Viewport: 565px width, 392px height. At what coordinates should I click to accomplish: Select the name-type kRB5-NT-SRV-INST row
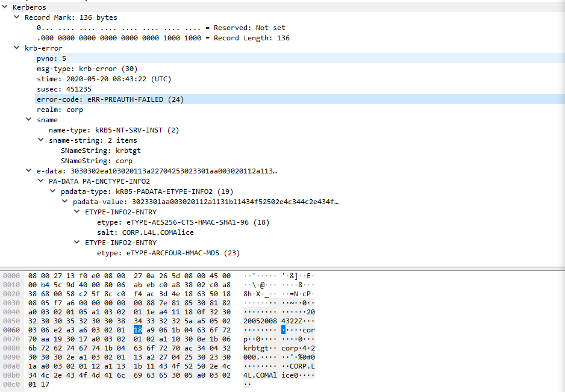click(114, 130)
